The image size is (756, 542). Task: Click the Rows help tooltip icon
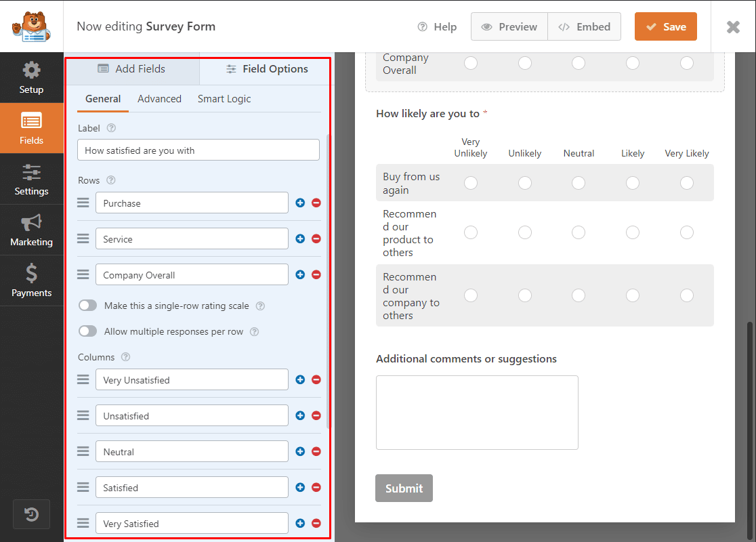[111, 180]
